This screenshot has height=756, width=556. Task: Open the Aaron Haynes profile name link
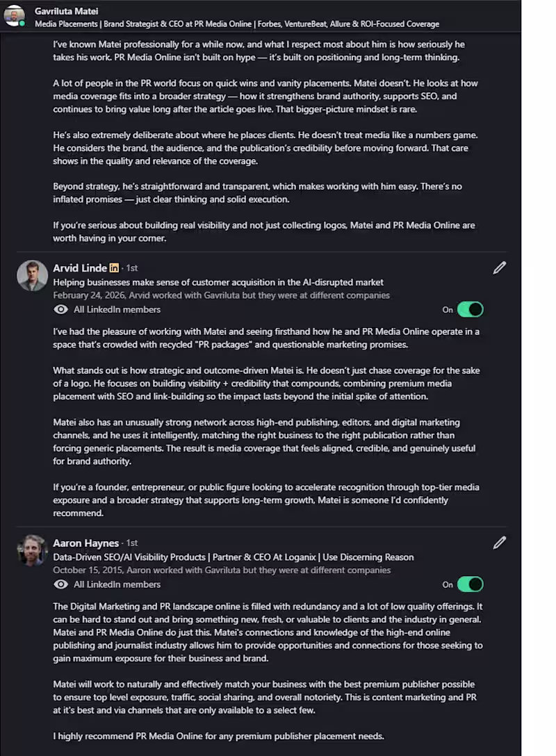click(x=86, y=543)
